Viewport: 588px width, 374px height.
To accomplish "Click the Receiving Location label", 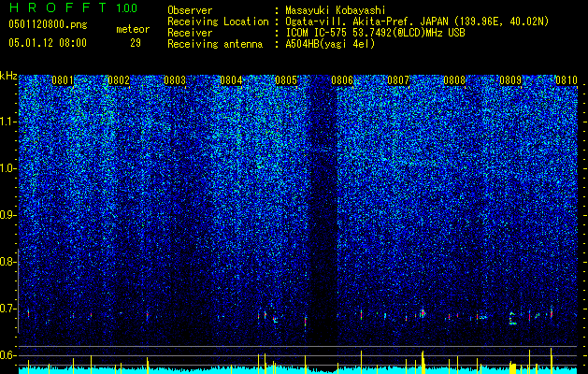I will pyautogui.click(x=218, y=22).
